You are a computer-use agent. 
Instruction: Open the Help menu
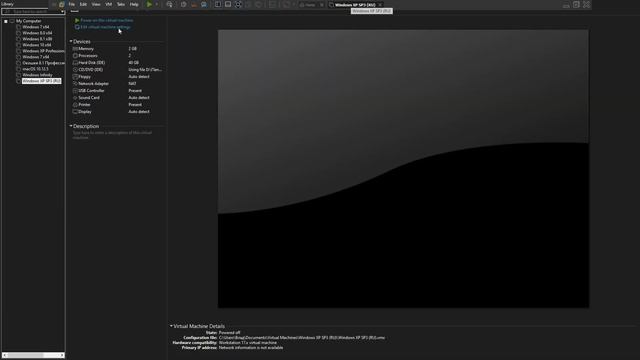(134, 4)
